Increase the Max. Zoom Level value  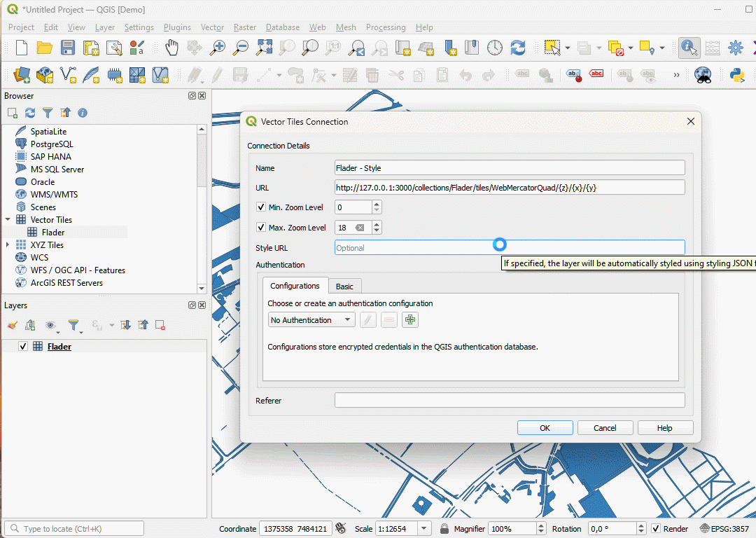pyautogui.click(x=377, y=224)
